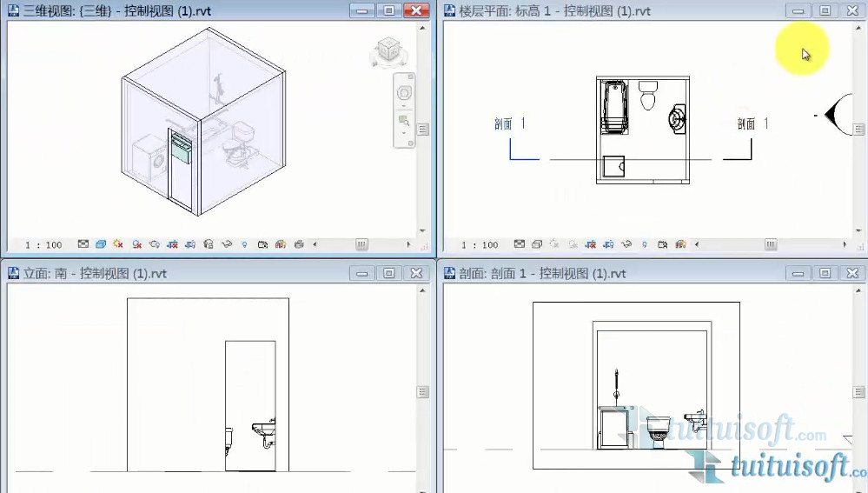This screenshot has width=868, height=493.
Task: Open Visual Style in the 3D view bar
Action: point(101,243)
